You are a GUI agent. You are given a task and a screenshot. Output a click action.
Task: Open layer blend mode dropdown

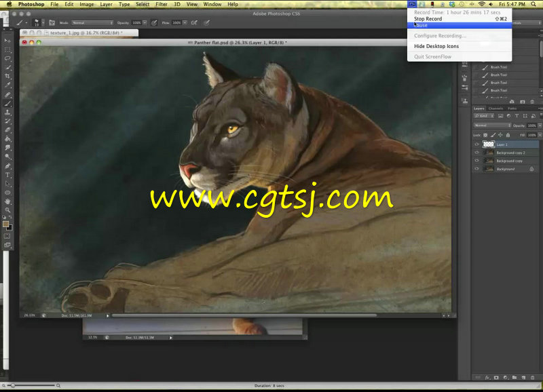(492, 125)
